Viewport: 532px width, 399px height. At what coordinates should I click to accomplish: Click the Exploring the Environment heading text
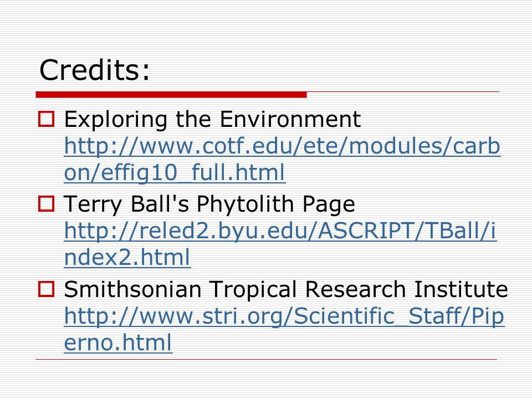tap(212, 120)
